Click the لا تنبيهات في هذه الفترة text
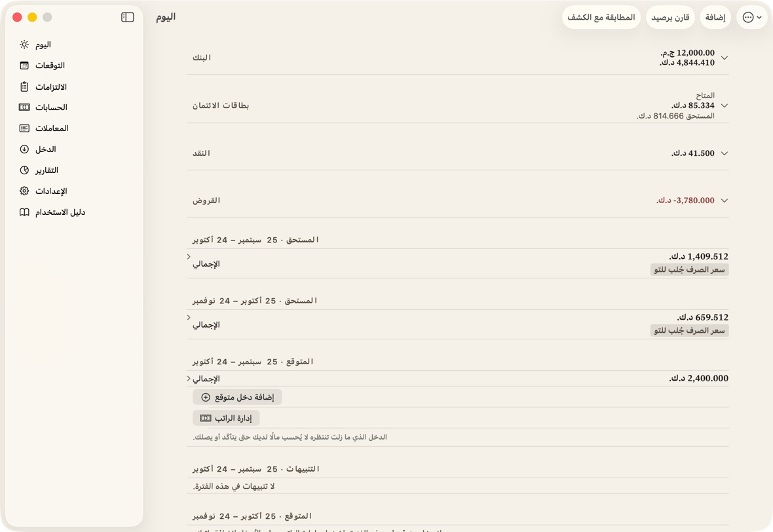773x532 pixels. pos(234,486)
